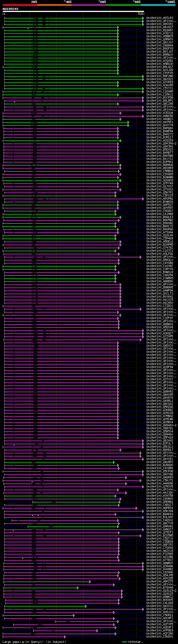Image resolution: width=178 pixels, height=644 pixels.
Task: Select the UniRef100_Q5EN81 entry
Action: tap(160, 502)
